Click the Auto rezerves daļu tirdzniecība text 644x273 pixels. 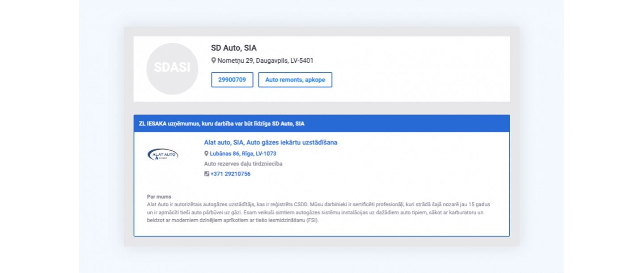point(243,164)
